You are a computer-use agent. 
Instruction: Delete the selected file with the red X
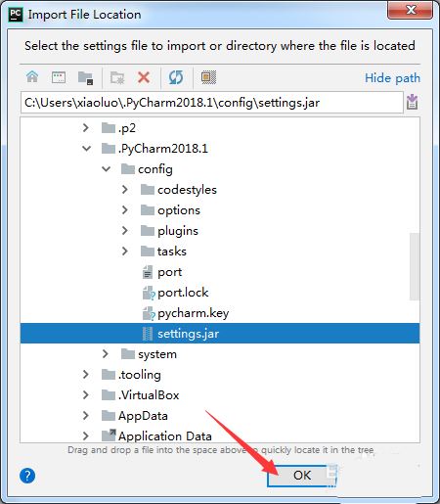[144, 77]
